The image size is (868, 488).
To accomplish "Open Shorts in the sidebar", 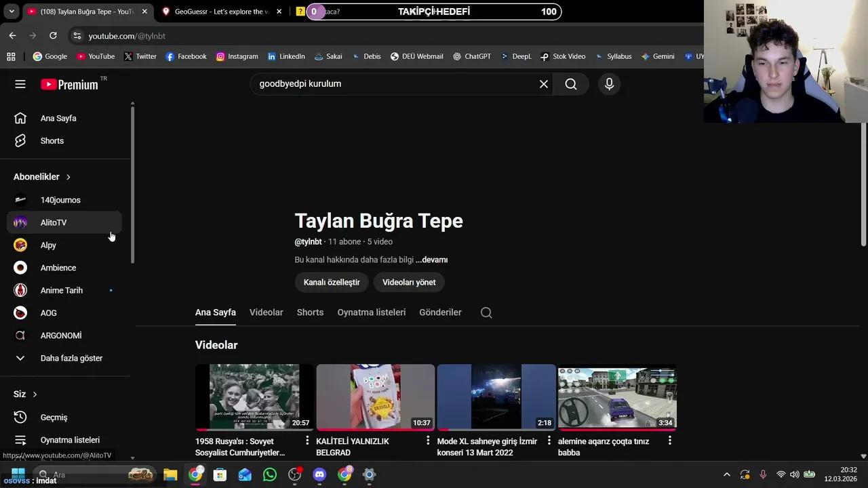I will [x=65, y=140].
